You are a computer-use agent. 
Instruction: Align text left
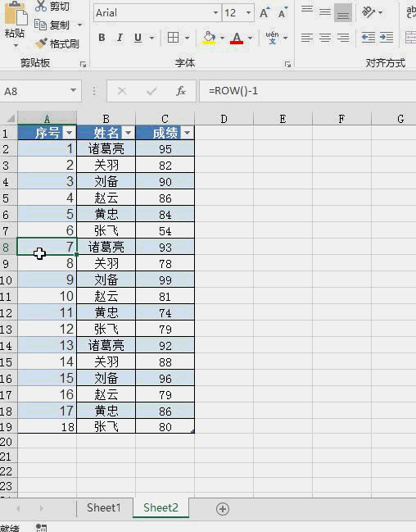(x=307, y=38)
